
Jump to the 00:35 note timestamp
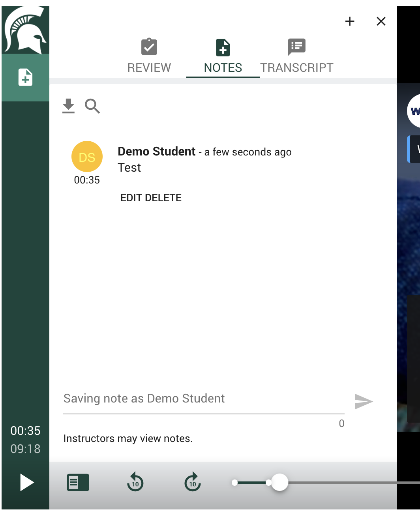coord(87,180)
